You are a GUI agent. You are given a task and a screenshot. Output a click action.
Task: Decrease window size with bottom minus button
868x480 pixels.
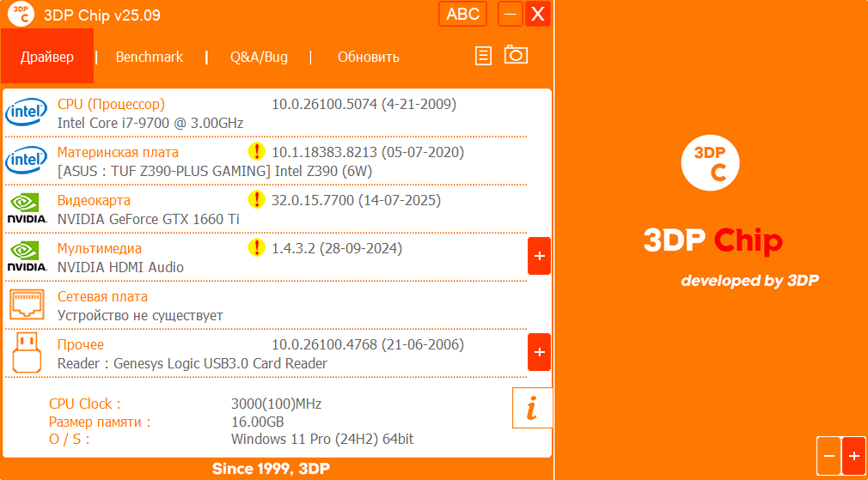pos(828,455)
